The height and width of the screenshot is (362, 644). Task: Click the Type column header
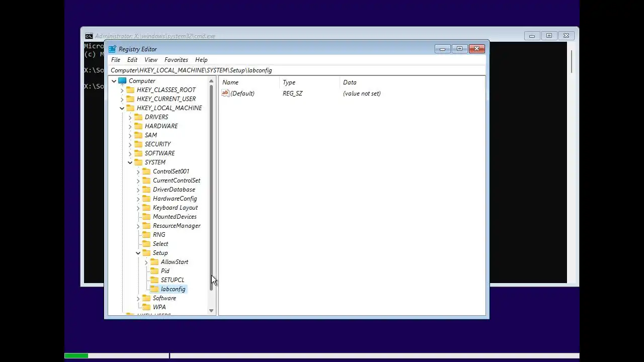point(309,82)
